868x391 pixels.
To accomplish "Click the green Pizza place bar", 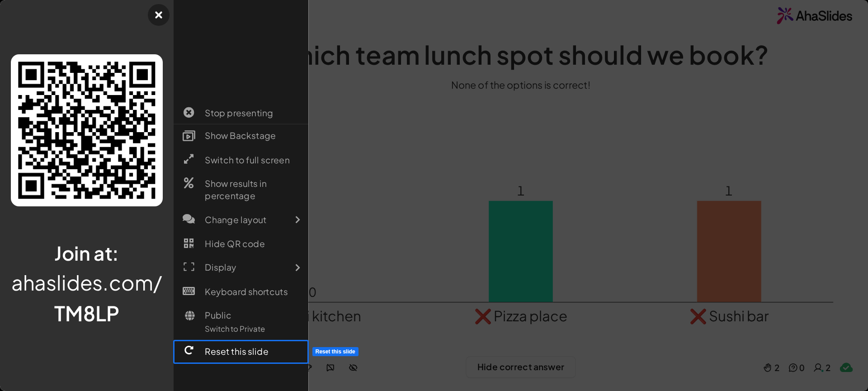I will point(521,251).
